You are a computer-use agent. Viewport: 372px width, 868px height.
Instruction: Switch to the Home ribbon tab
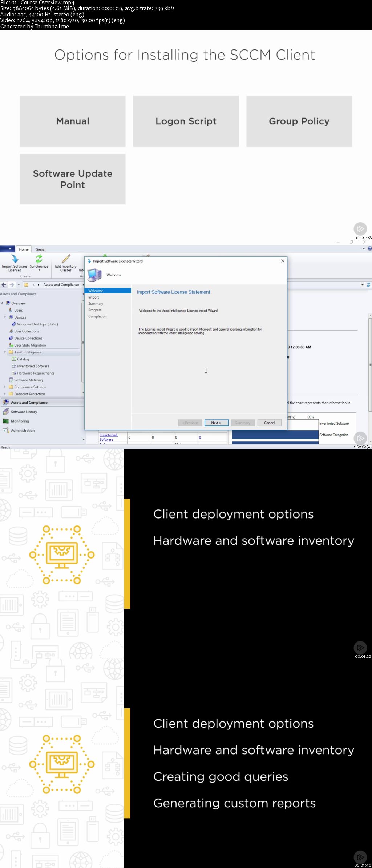coord(24,249)
